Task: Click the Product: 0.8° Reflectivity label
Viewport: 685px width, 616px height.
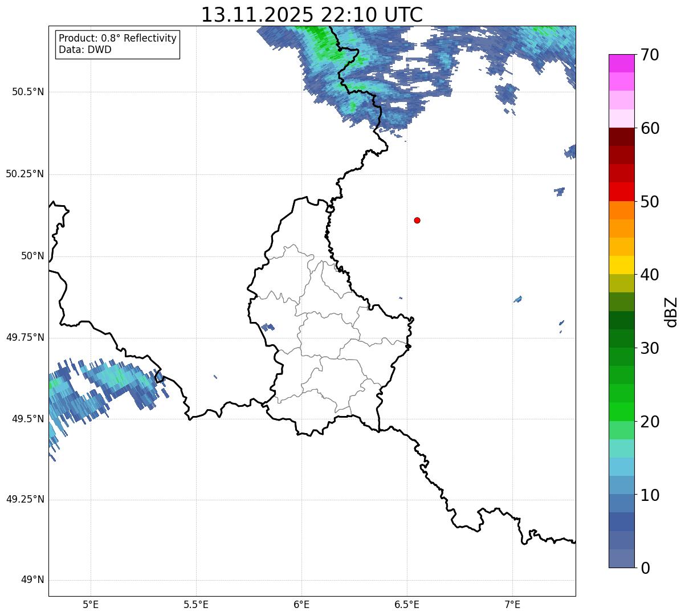Action: click(x=118, y=38)
